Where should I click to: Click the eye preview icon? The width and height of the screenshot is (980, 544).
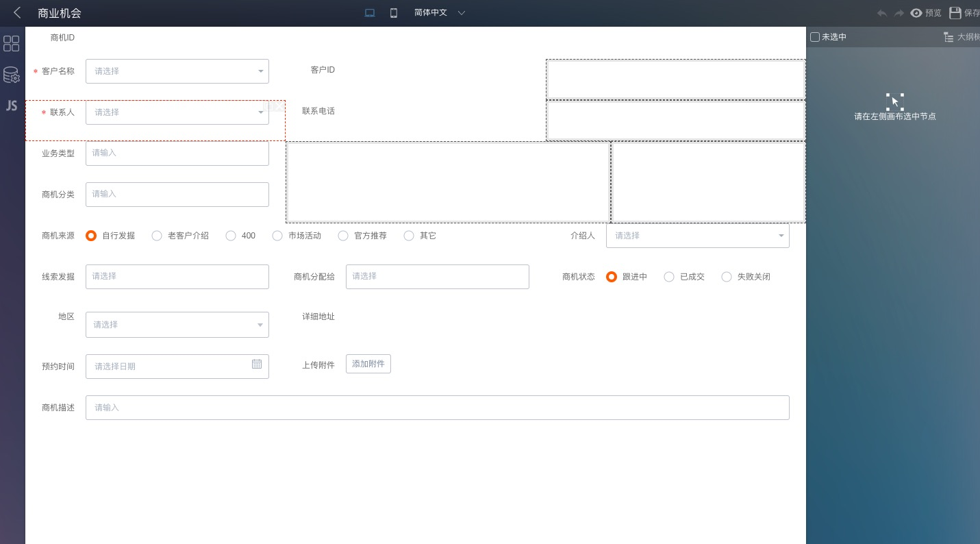click(x=916, y=13)
